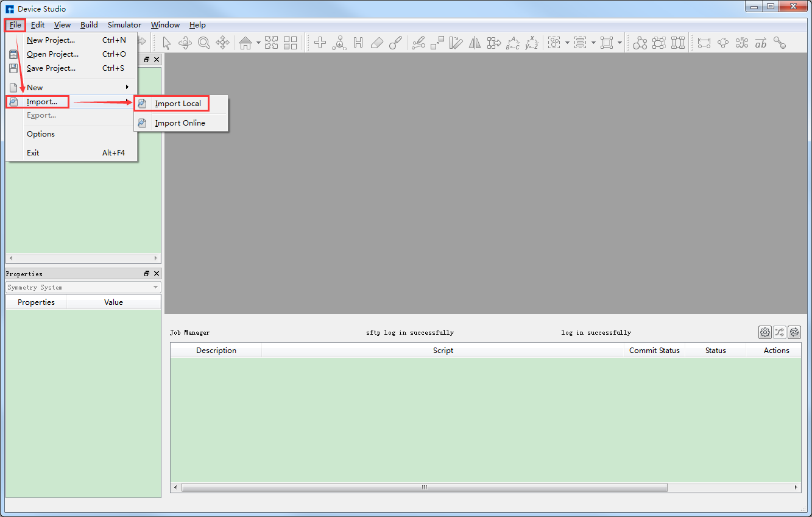
Task: Click the Job Manager horizontal scrollbar
Action: [424, 488]
